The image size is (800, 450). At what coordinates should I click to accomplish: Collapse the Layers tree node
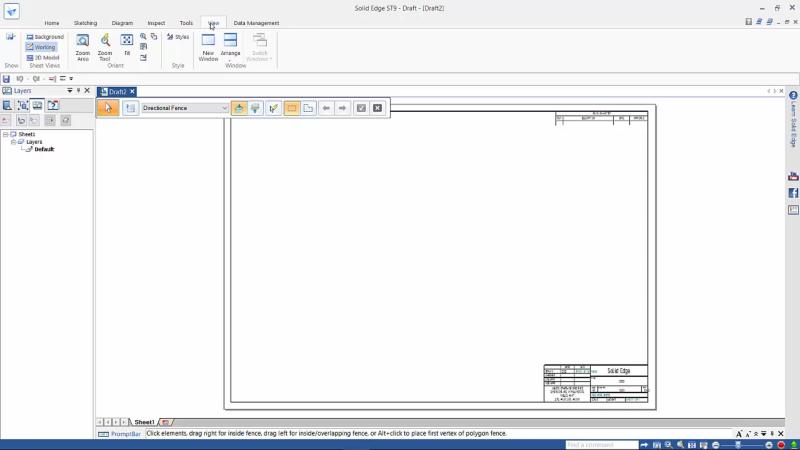(x=13, y=142)
